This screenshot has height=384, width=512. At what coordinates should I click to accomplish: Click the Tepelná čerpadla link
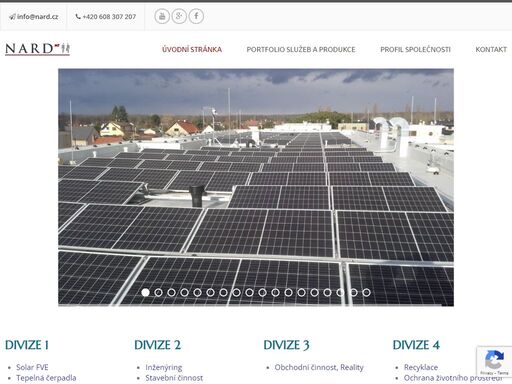point(46,378)
